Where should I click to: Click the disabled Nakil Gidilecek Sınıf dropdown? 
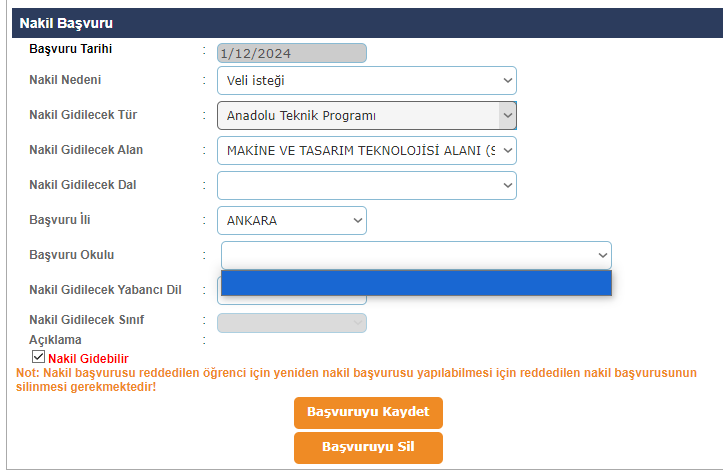pos(291,322)
